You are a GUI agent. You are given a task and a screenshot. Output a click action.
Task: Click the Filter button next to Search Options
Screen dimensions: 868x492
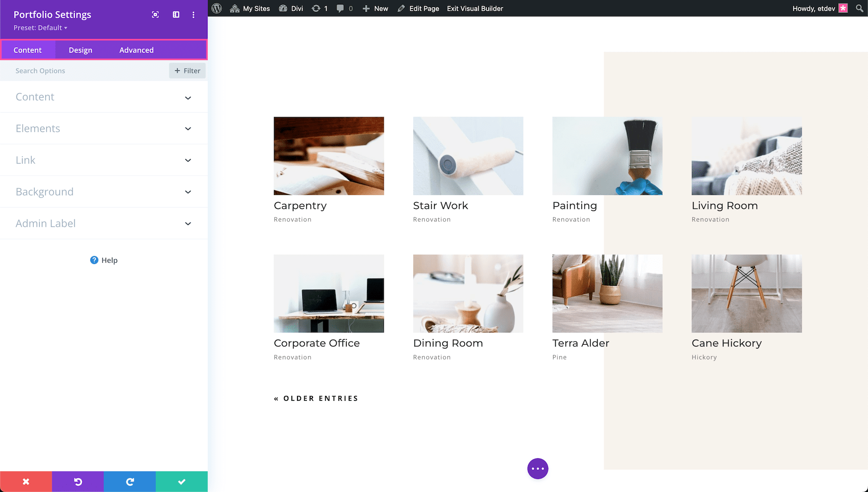187,70
